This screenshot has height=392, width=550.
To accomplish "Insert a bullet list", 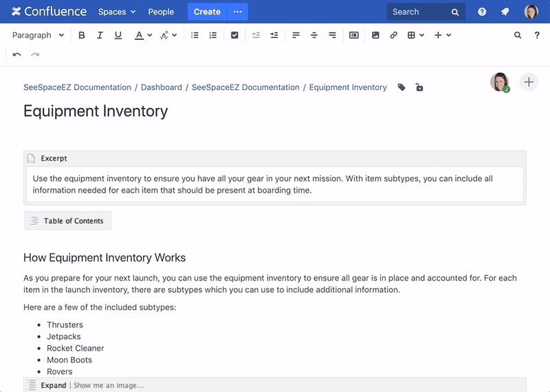I will [195, 35].
